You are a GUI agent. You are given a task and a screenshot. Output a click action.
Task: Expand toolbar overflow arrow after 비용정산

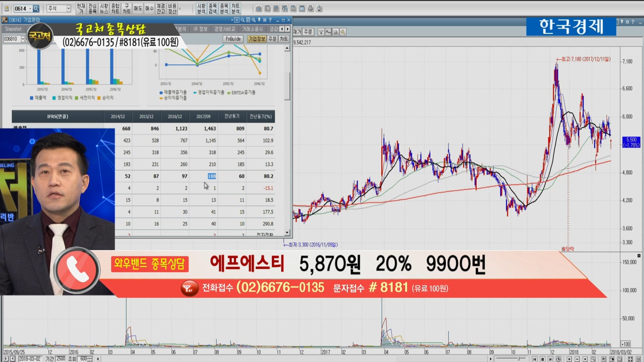click(x=180, y=9)
